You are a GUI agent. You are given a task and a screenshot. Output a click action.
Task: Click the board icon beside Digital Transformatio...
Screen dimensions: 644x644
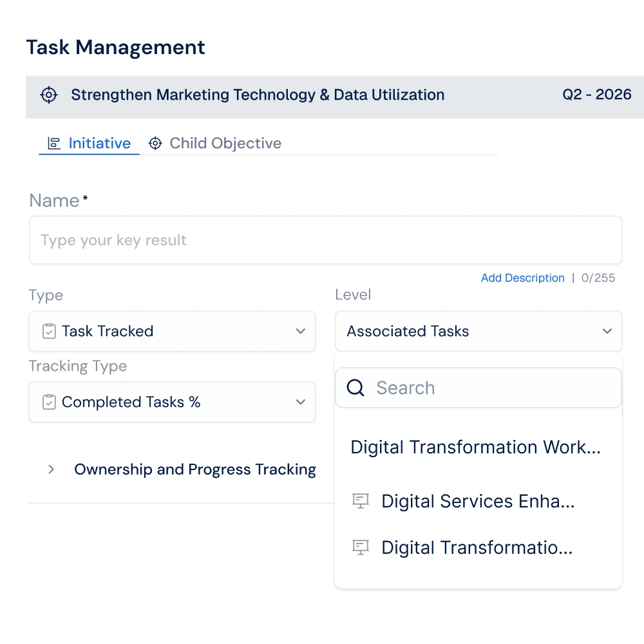pos(361,547)
